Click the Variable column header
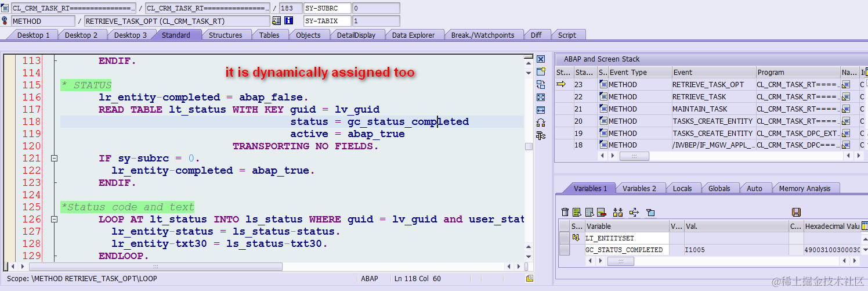868x291 pixels. pyautogui.click(x=627, y=226)
